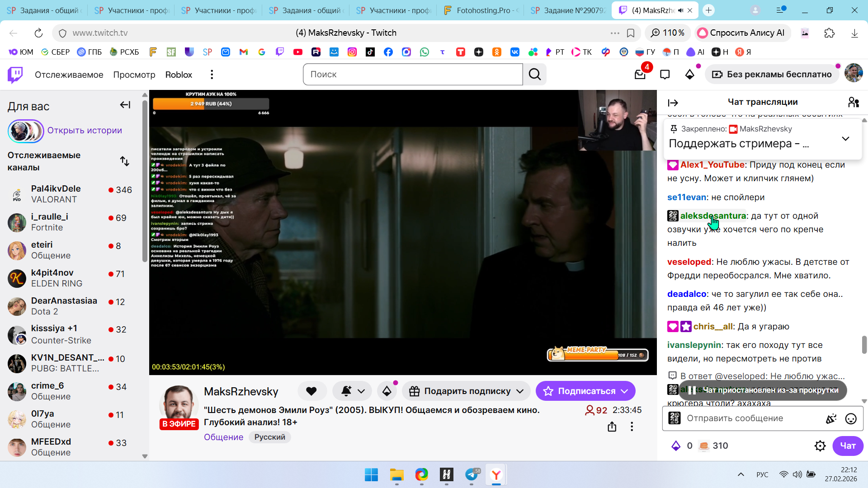Open chat community users icon
Screen dimensions: 868x488
tap(853, 103)
